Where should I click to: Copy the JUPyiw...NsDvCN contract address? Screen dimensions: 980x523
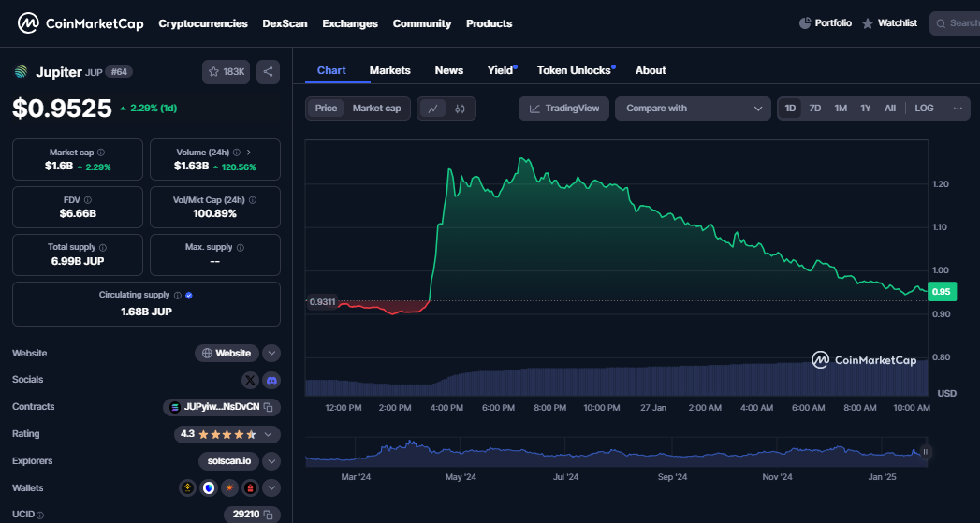[x=268, y=407]
